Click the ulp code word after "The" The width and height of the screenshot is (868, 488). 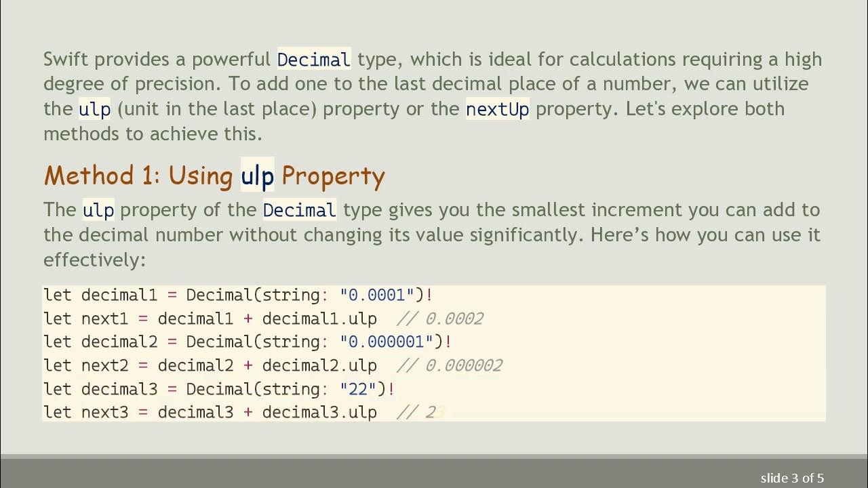(x=98, y=210)
